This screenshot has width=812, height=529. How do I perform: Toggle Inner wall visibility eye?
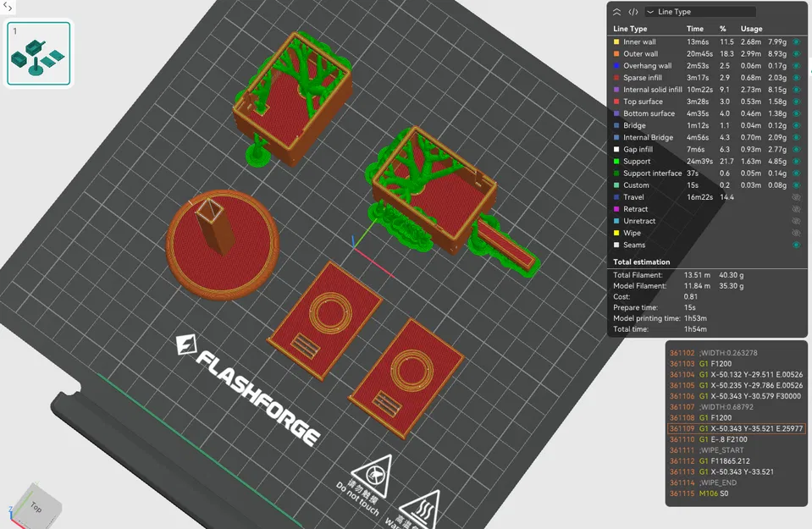pyautogui.click(x=797, y=42)
